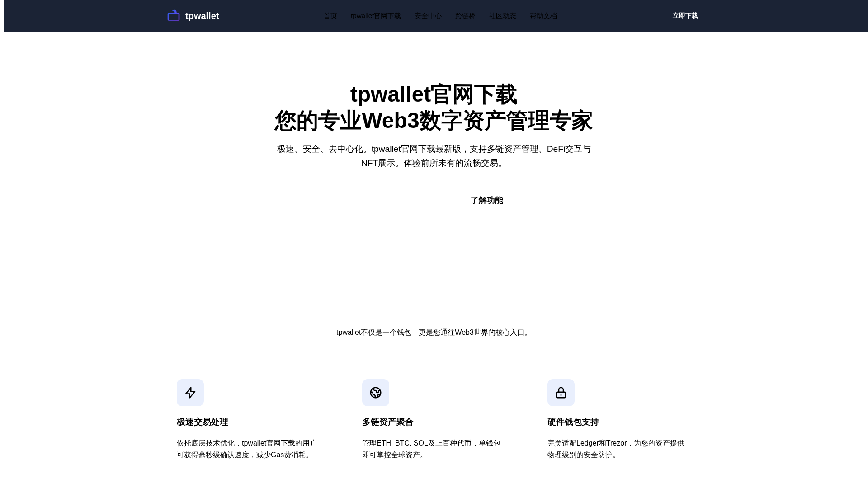Select 跨链桥 in the top navigation
Screen dimensions: 868x488
[x=465, y=16]
